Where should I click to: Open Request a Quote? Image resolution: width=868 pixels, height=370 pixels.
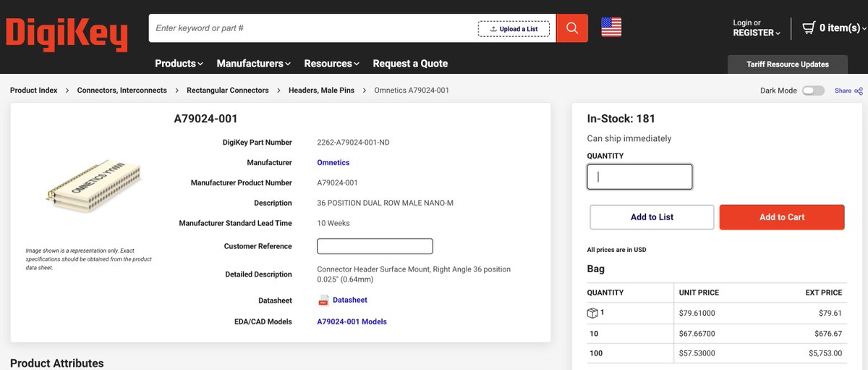(410, 64)
